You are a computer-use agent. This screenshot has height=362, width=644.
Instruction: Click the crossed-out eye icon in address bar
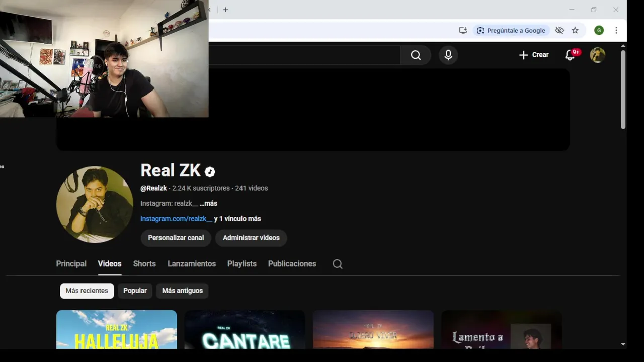(559, 30)
